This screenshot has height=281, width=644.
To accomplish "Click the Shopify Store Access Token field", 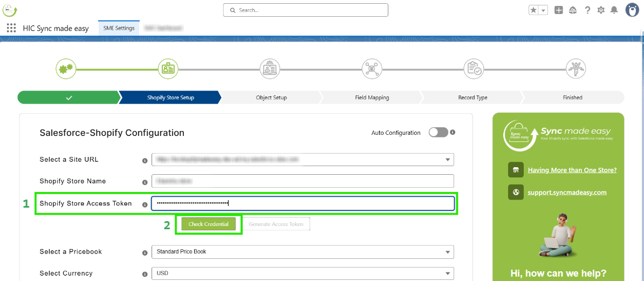I will point(303,203).
